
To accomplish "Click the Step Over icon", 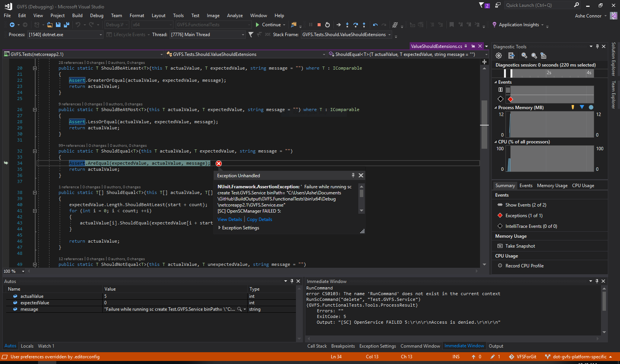I will [356, 25].
